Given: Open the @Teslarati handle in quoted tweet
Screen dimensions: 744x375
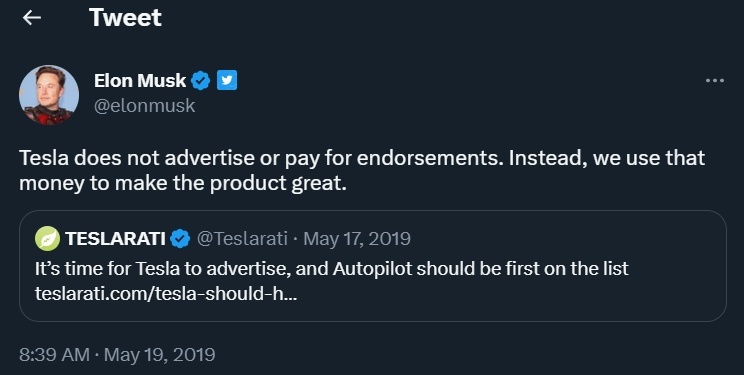Looking at the screenshot, I should point(242,238).
